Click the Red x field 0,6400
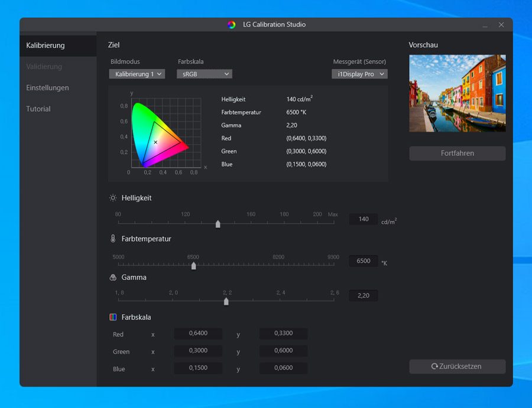This screenshot has width=532, height=408. [198, 334]
